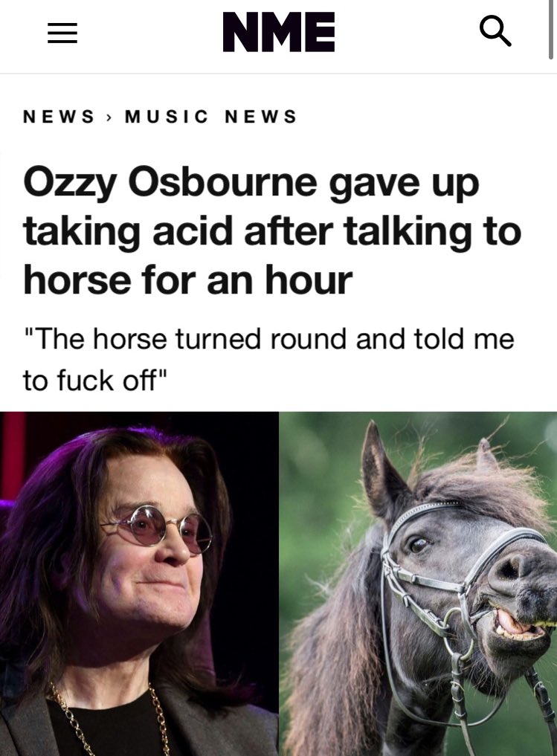Open the grinning horse photo

point(418,584)
